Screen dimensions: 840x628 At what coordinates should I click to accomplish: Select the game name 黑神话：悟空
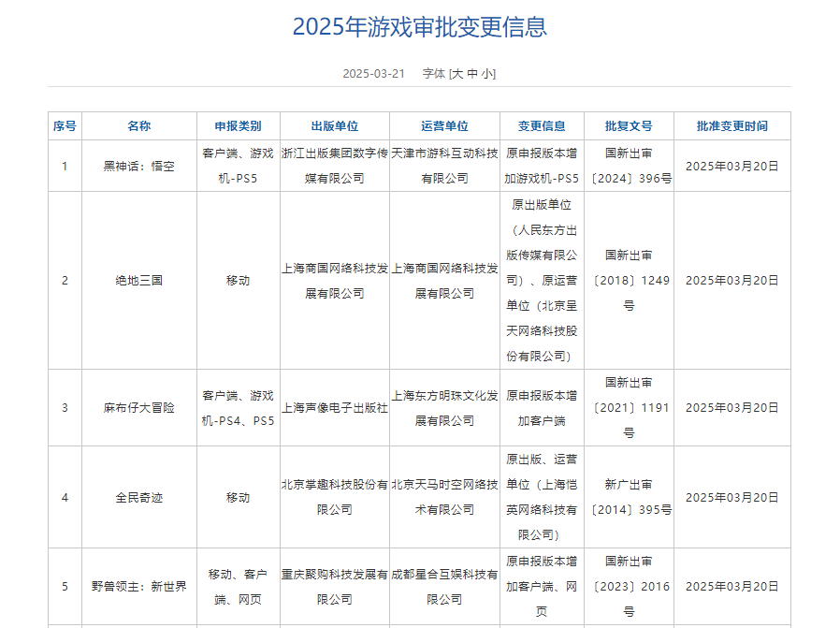click(139, 166)
